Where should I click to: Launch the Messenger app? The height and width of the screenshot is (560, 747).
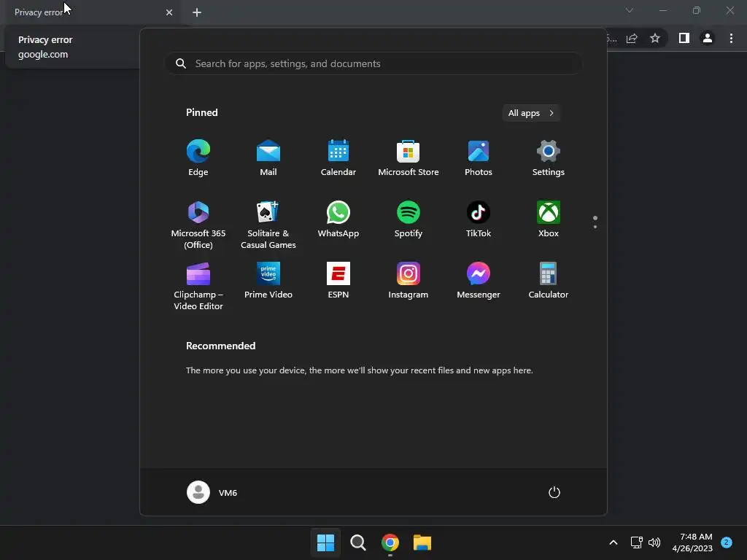pyautogui.click(x=479, y=280)
